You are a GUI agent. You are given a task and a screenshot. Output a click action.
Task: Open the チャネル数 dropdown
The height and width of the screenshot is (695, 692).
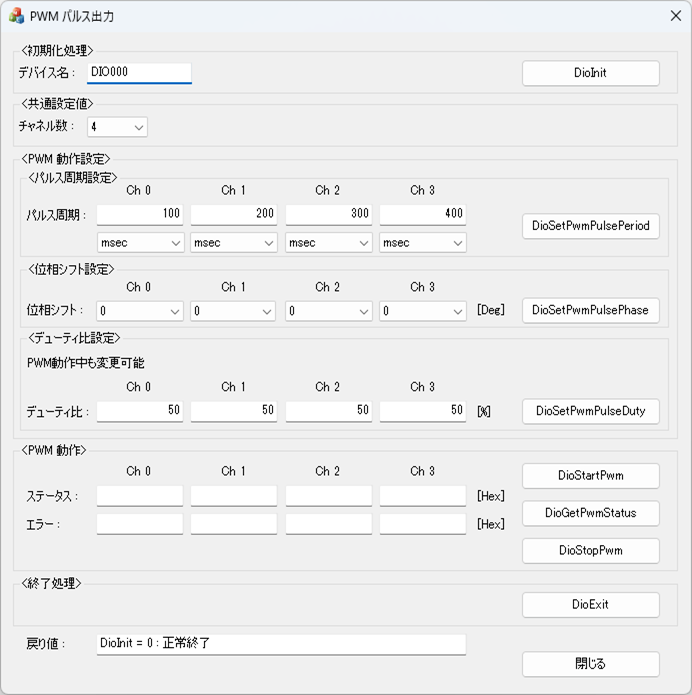click(116, 127)
